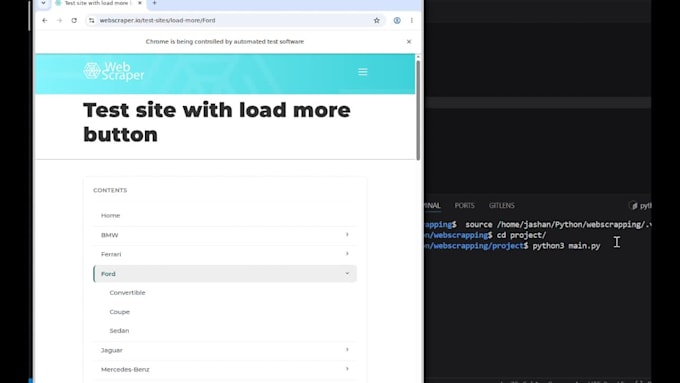Expand the Ferrari chevron
Image resolution: width=680 pixels, height=383 pixels.
347,254
